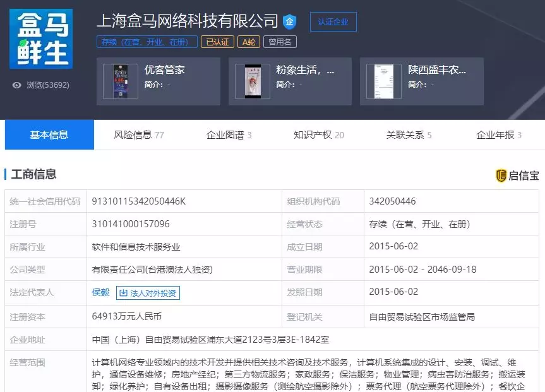
Task: Open the 粉象生活 card thumbnail
Action: pyautogui.click(x=253, y=81)
